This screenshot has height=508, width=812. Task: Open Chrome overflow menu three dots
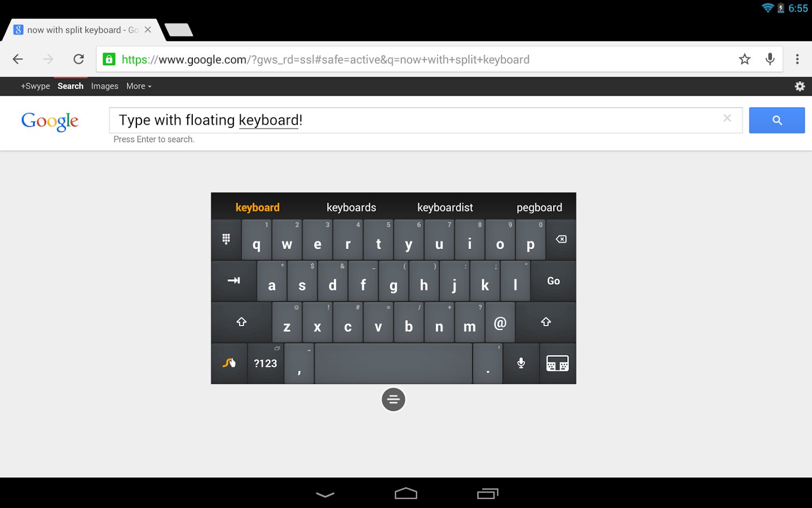(x=797, y=59)
